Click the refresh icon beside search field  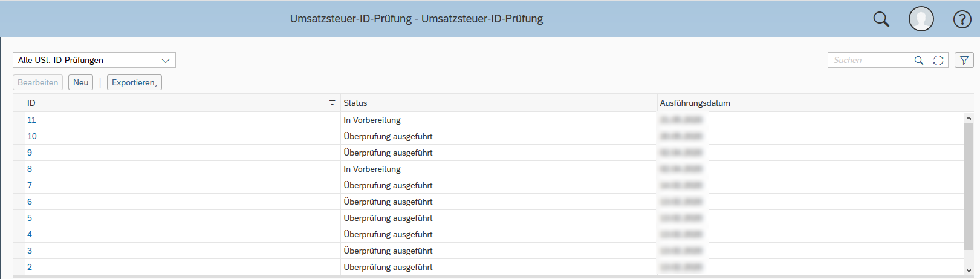938,61
